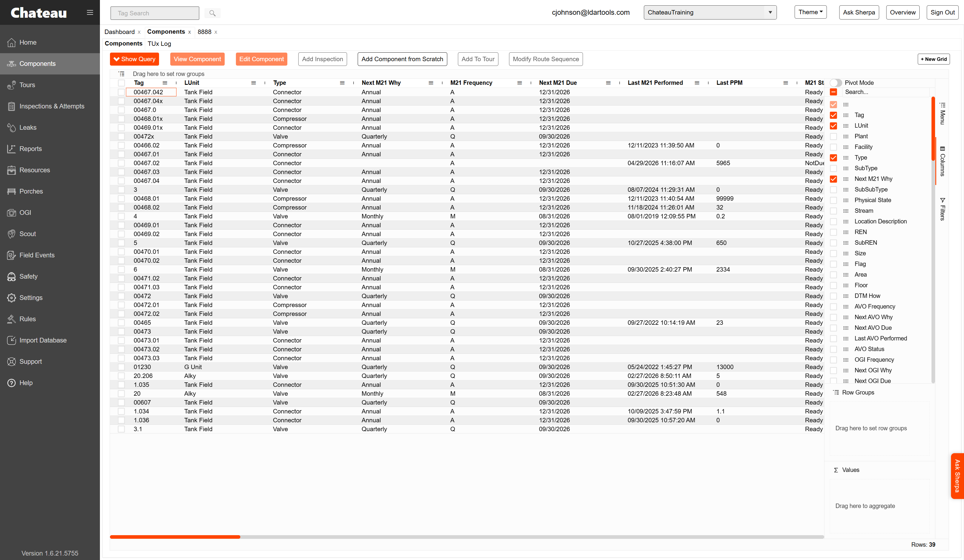Switch to the 8888 tab
This screenshot has width=964, height=560.
tap(204, 32)
